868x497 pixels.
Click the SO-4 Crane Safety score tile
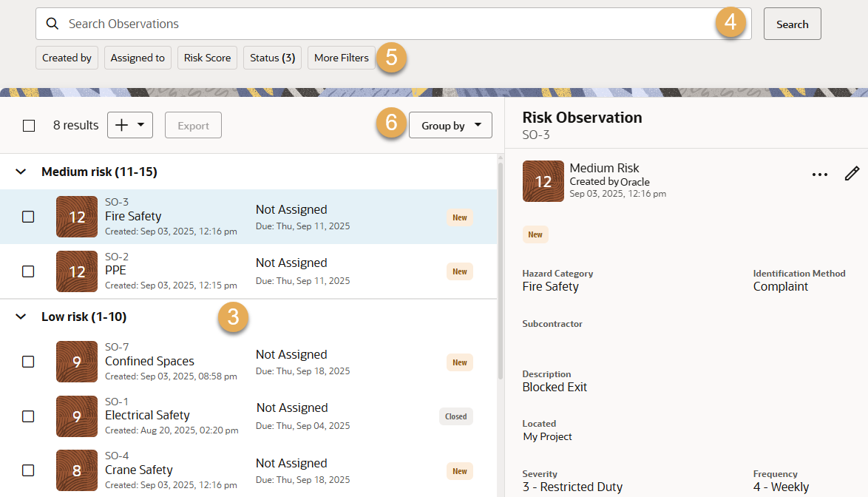pyautogui.click(x=77, y=470)
